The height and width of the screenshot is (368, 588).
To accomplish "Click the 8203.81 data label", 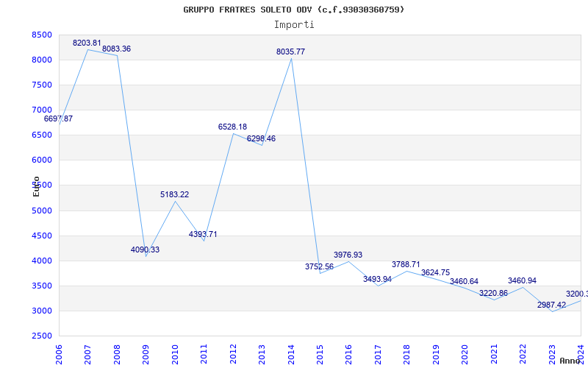I will coord(87,43).
